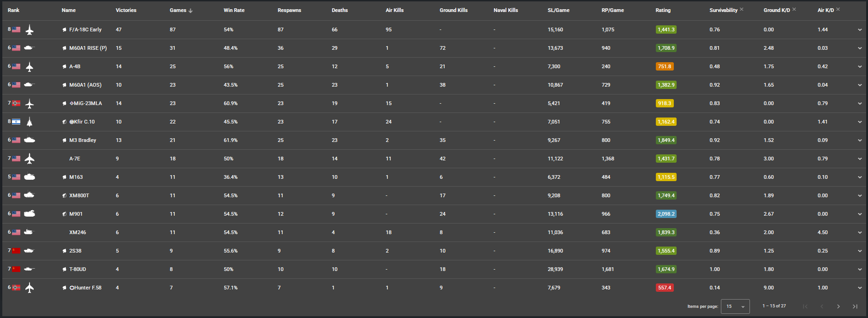Screen dimensions: 868x318
Task: Click the Kfir C.10 aircraft icon
Action: click(30, 122)
